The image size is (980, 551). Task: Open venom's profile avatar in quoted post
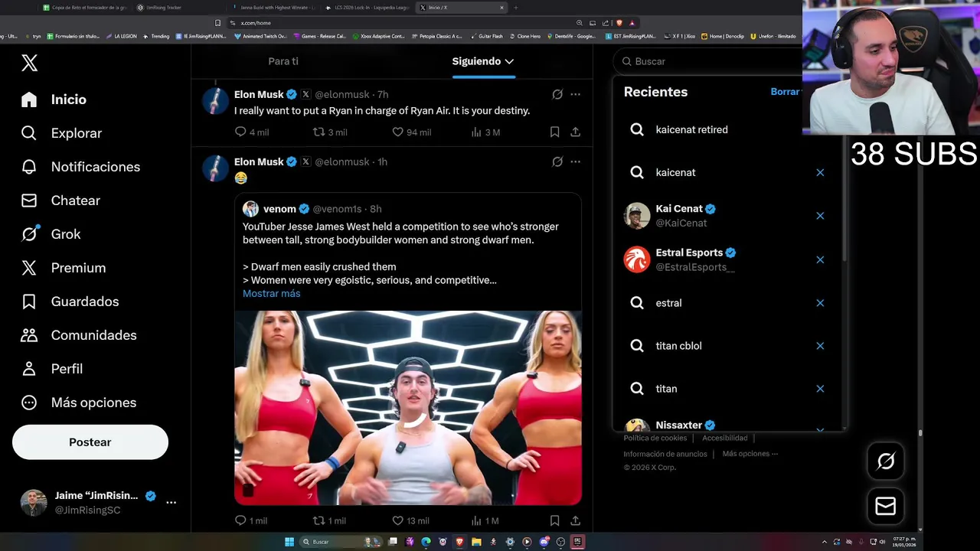[x=250, y=209]
